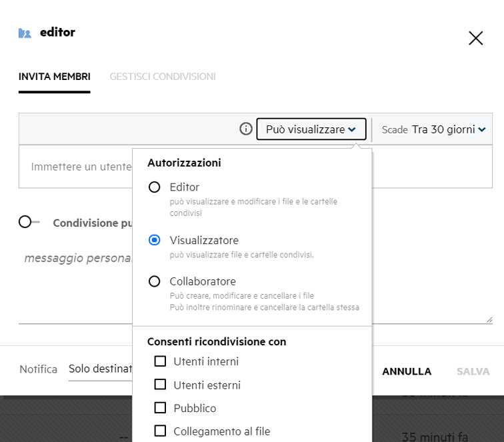The width and height of the screenshot is (504, 442).
Task: Tick the Pubblico checkbox
Action: coord(160,408)
